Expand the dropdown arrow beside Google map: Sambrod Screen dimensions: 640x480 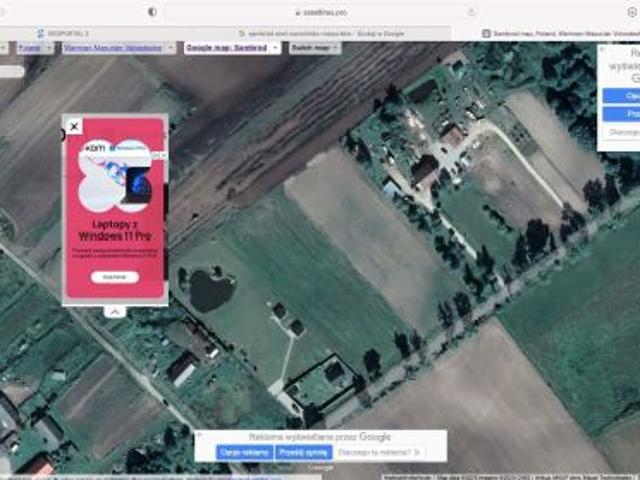(276, 48)
